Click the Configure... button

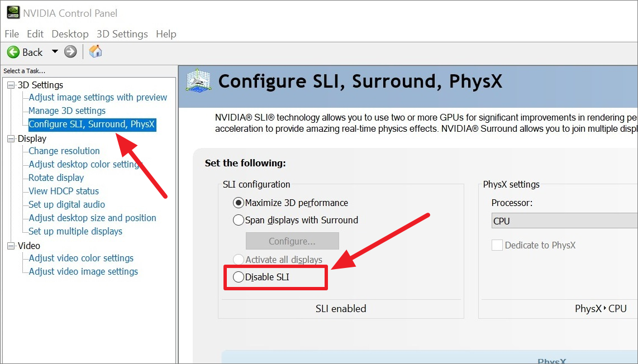[x=292, y=241]
